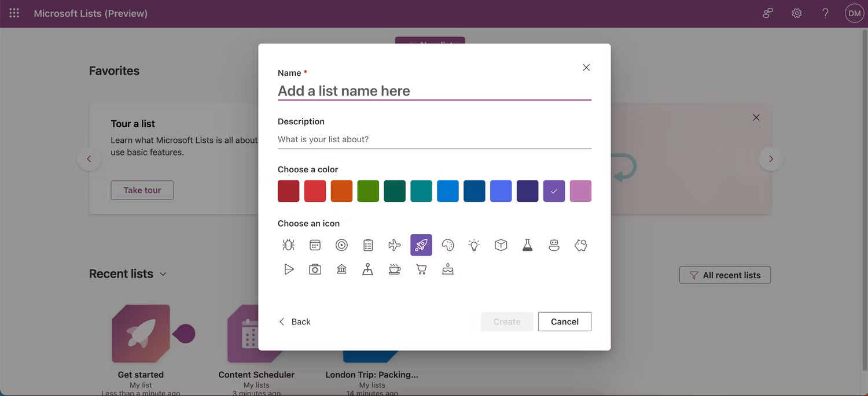
Task: Click the Take tour button
Action: pos(142,190)
